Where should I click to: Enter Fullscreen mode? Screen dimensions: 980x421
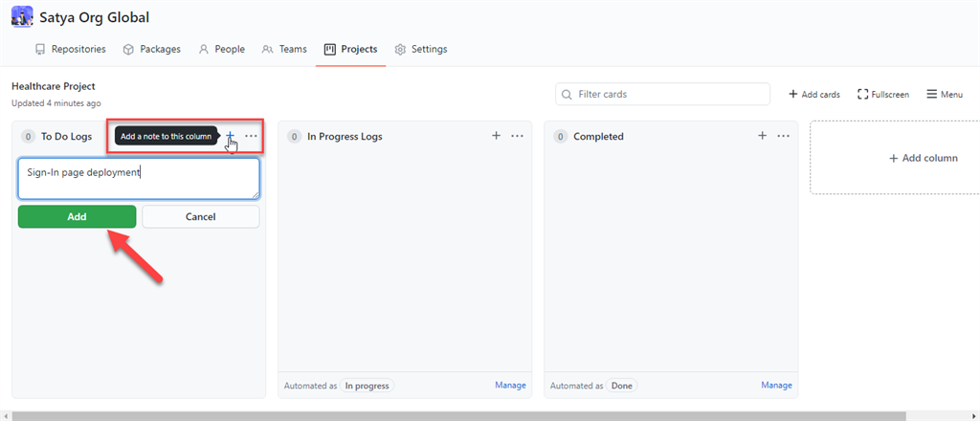(x=883, y=95)
